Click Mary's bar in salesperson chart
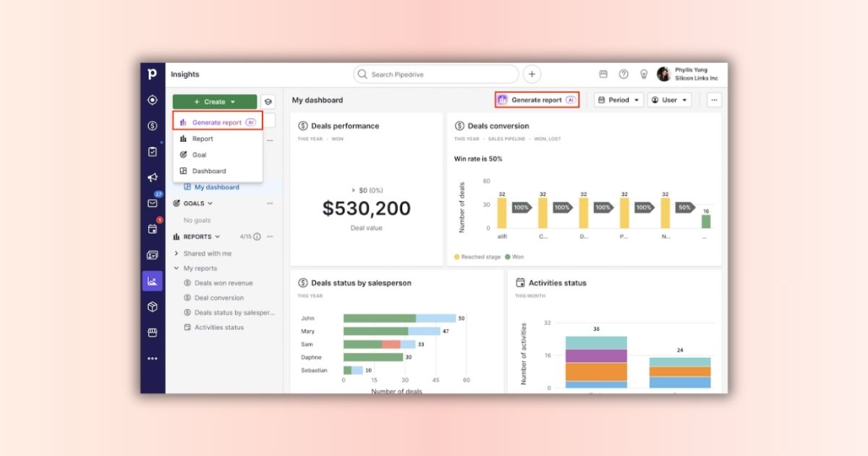 392,332
